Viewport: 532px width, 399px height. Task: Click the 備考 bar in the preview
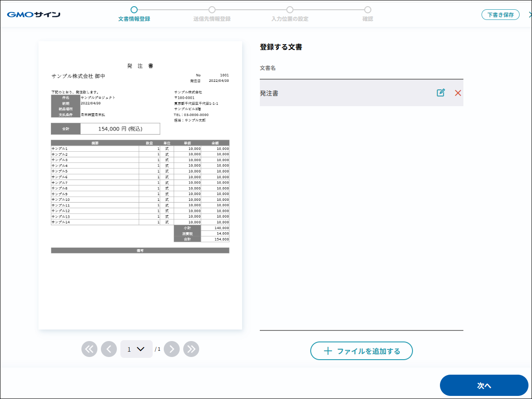click(x=140, y=250)
